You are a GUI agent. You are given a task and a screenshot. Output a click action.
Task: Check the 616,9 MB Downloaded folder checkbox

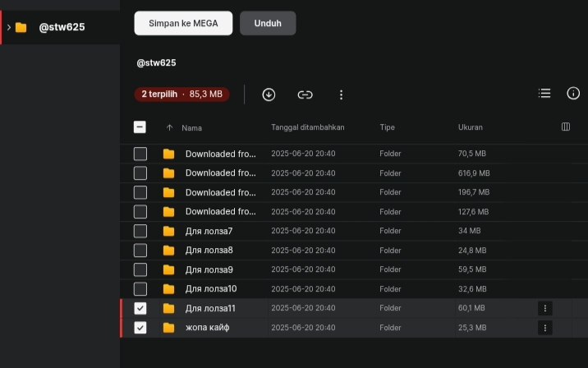coord(140,173)
